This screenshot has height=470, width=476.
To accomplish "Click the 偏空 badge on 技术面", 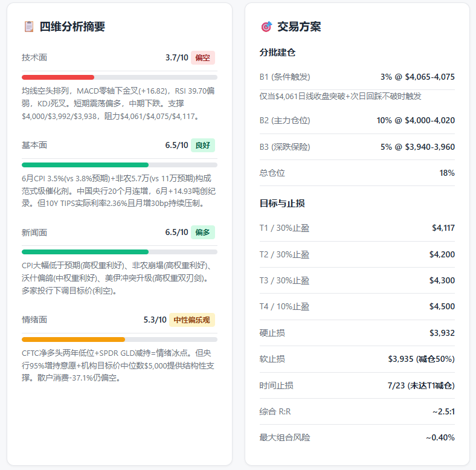I will tap(203, 57).
